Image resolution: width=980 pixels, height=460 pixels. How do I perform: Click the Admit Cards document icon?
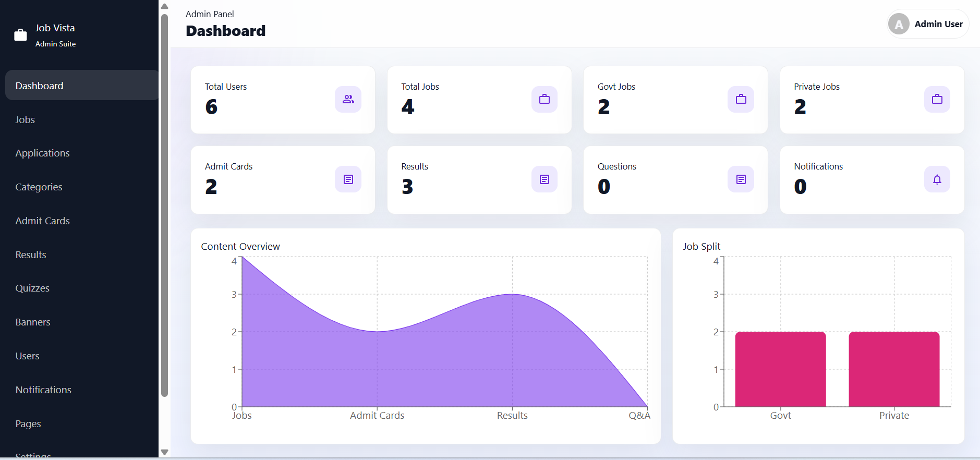[x=348, y=179]
